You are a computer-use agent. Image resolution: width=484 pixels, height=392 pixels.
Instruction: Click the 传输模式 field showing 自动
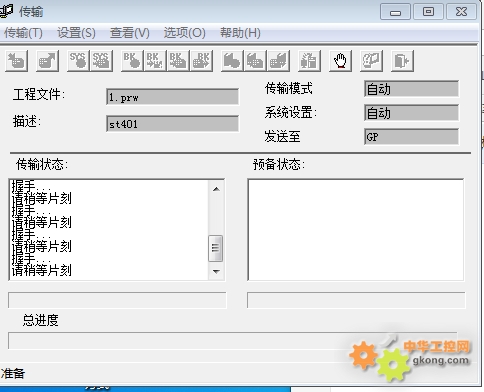[x=411, y=89]
